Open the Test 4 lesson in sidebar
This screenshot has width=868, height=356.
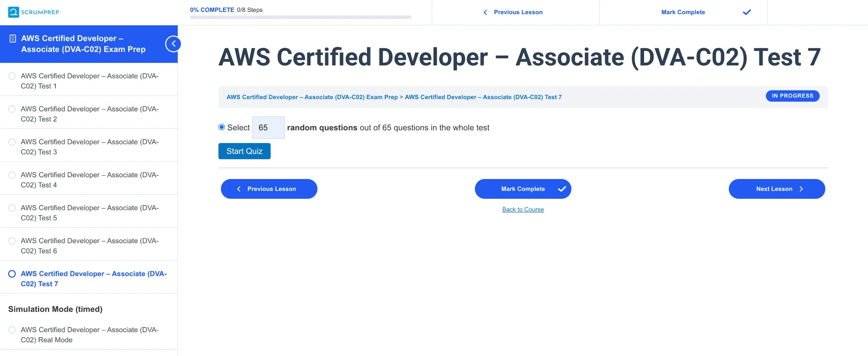[x=90, y=180]
